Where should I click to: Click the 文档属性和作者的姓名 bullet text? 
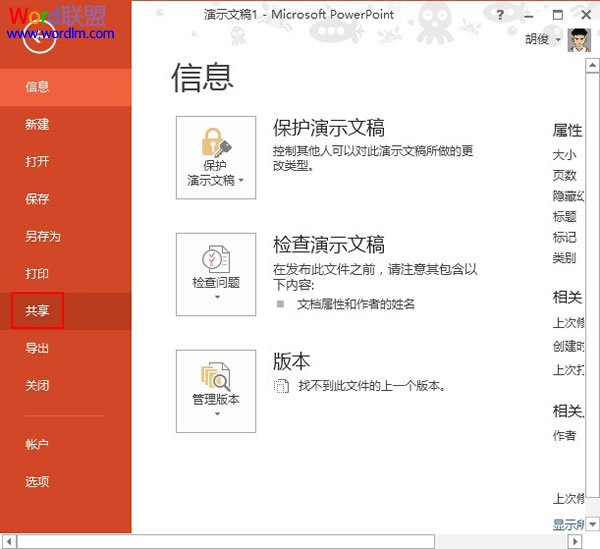coord(356,304)
